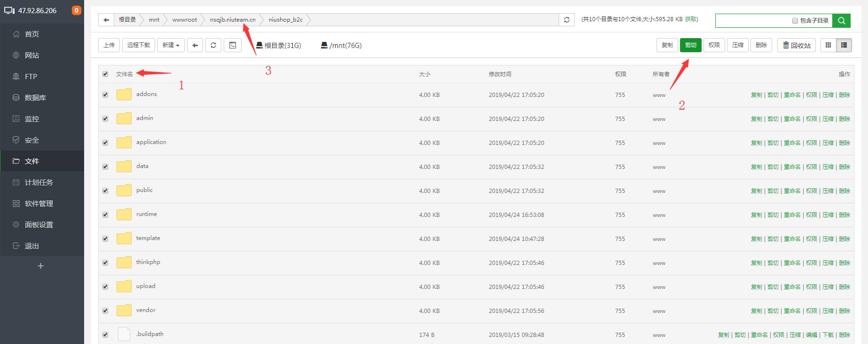This screenshot has width=868, height=344.
Task: Click the .buildpath file icon
Action: point(124,334)
